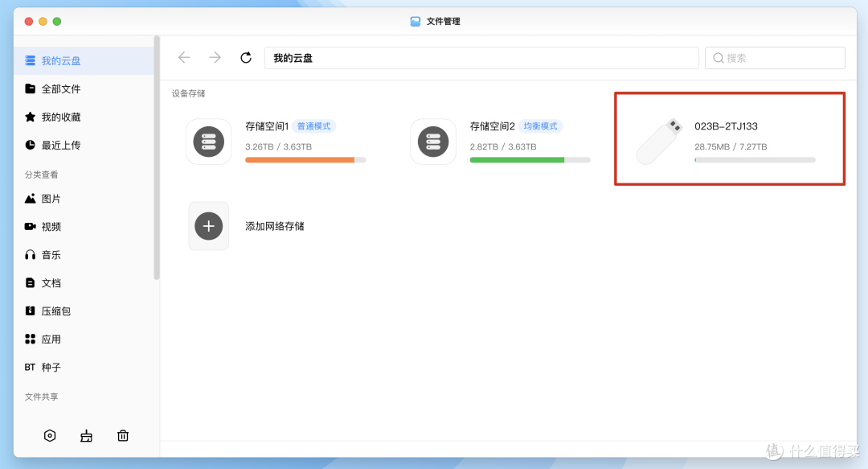Click the 均衡模式 badge
This screenshot has height=469, width=868.
(540, 126)
